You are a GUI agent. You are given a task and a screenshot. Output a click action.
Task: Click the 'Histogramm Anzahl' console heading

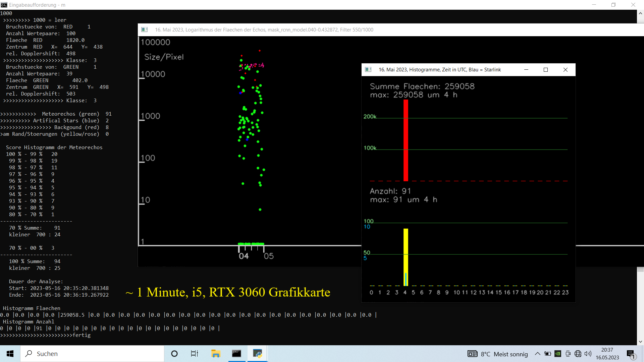pos(29,322)
